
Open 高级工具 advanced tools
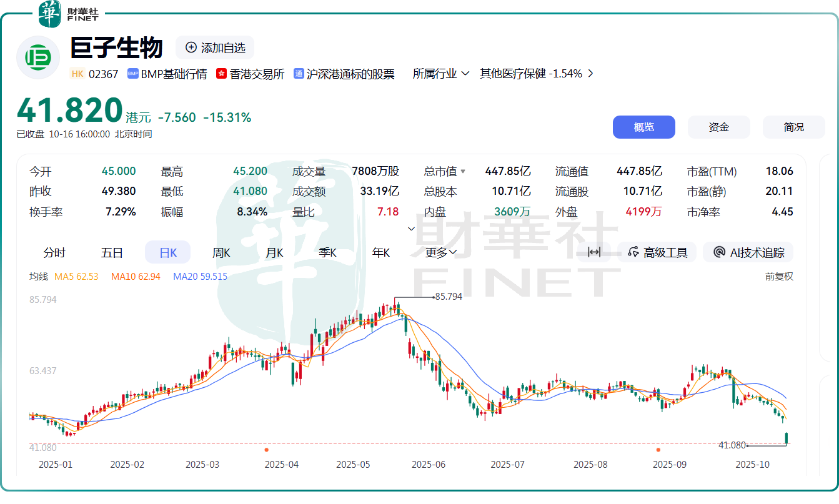tap(658, 252)
